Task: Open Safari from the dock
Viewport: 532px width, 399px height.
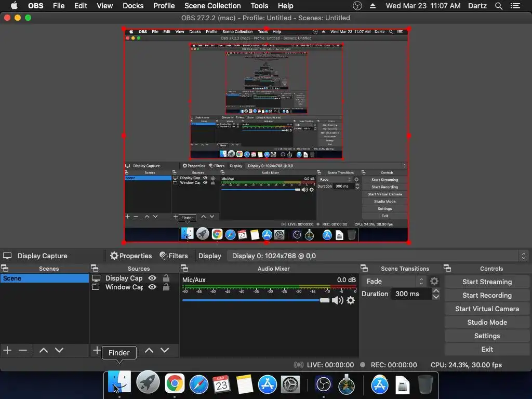Action: click(x=198, y=384)
